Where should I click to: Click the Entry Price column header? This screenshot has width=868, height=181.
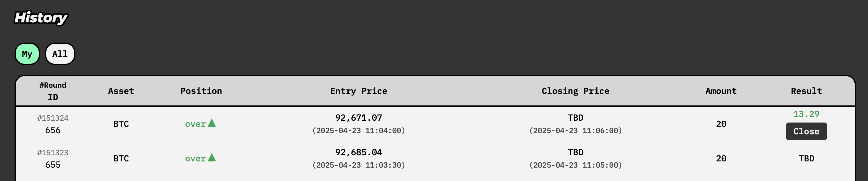(x=359, y=91)
